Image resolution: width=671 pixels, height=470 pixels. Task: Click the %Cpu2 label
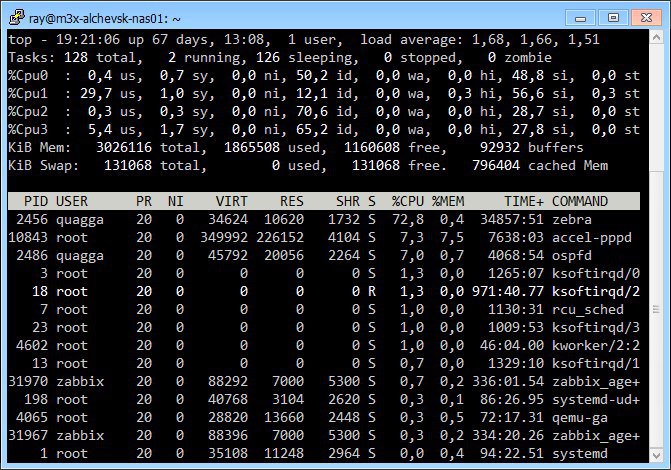28,111
